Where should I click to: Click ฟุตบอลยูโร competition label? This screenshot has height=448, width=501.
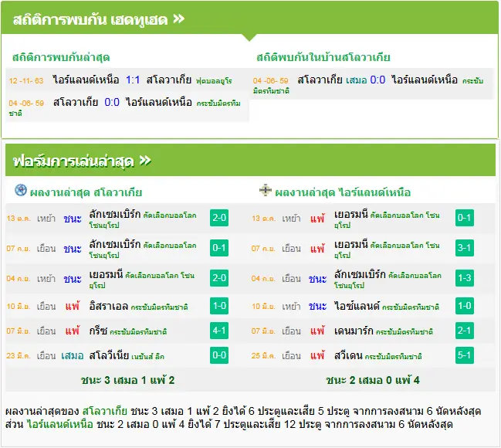[x=214, y=81]
